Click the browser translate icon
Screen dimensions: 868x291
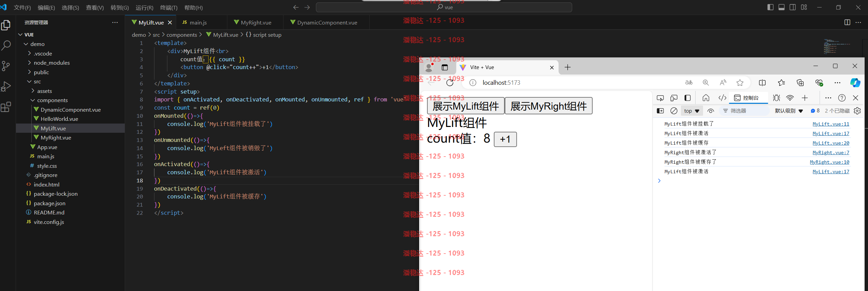pyautogui.click(x=689, y=83)
